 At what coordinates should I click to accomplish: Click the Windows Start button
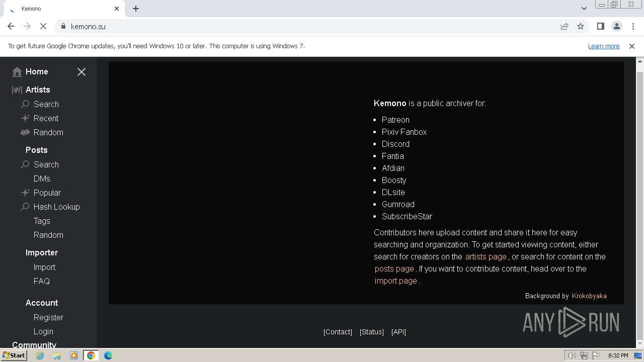click(14, 355)
